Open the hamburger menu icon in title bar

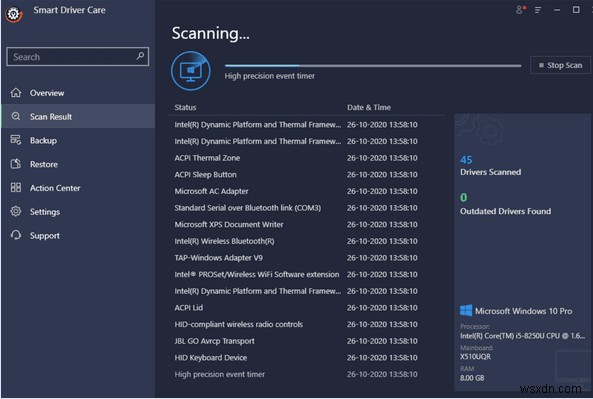(x=538, y=10)
